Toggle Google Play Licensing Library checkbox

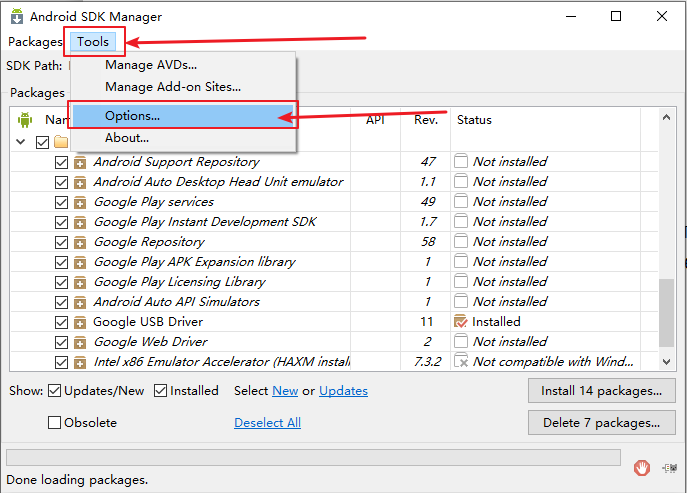point(61,282)
